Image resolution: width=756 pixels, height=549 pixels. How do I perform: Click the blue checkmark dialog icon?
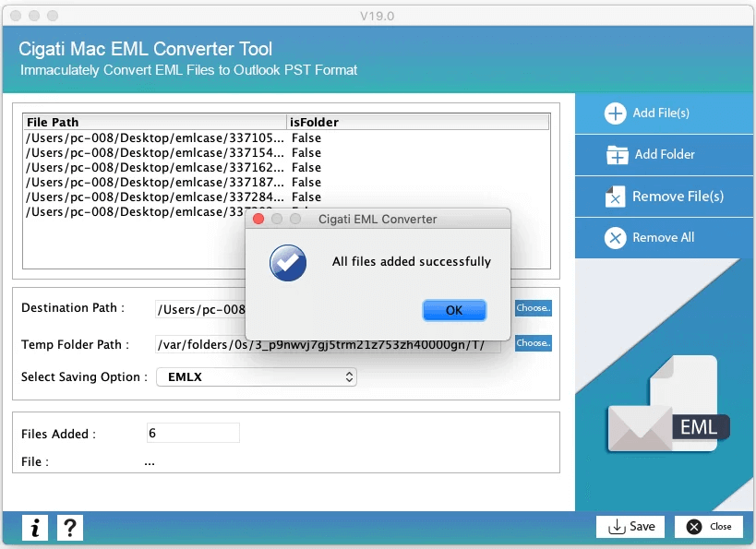(288, 263)
